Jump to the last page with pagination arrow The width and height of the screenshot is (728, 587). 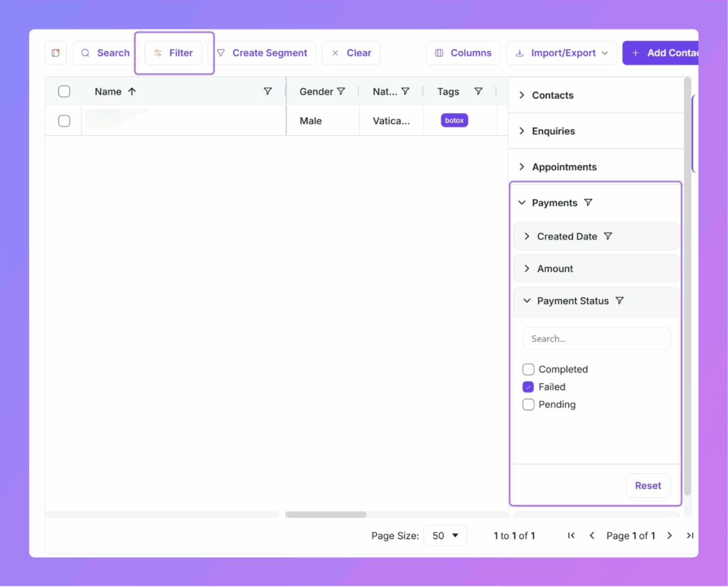[690, 535]
